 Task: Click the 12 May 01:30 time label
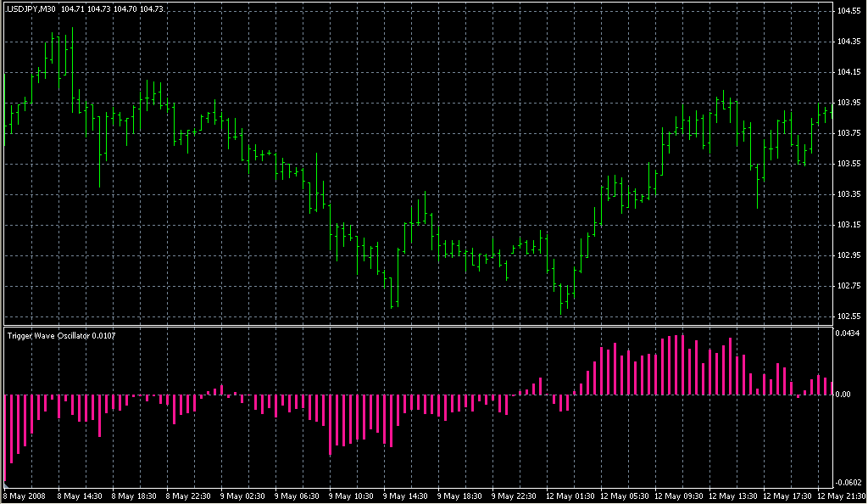click(570, 496)
